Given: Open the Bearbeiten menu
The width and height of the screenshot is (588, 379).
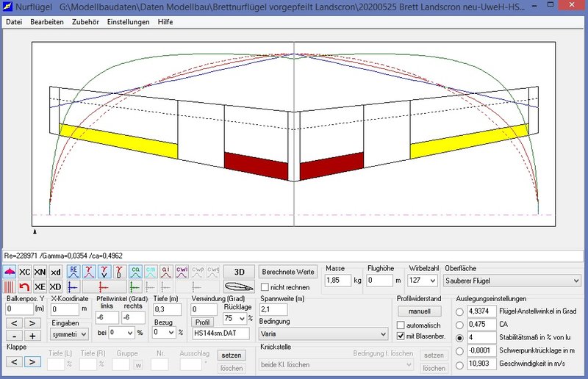Looking at the screenshot, I should [47, 22].
